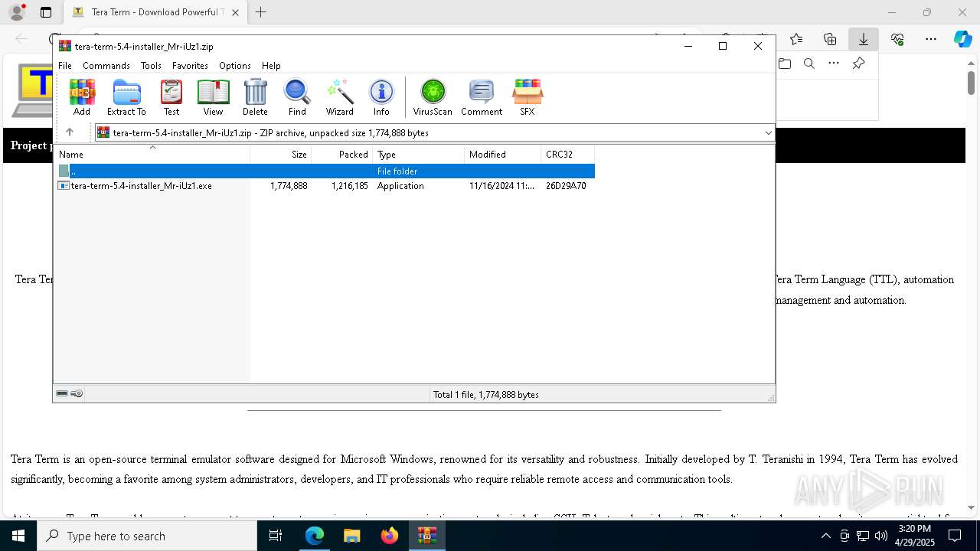Click the key password icon in the status bar
Image resolution: width=980 pixels, height=551 pixels.
tap(77, 393)
